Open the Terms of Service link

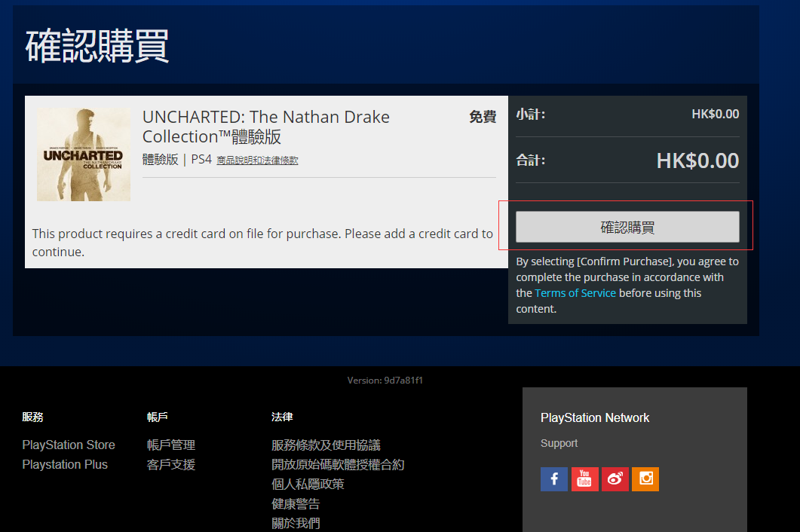click(x=575, y=293)
